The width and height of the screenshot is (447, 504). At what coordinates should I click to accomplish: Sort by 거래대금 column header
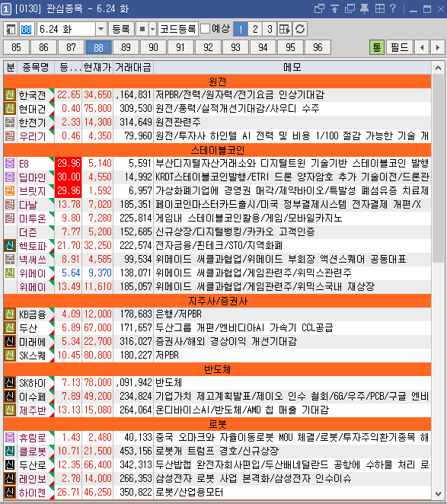coord(133,67)
